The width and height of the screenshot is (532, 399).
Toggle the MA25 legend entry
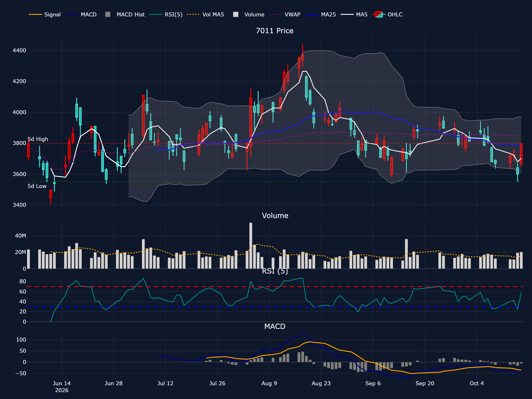point(321,14)
